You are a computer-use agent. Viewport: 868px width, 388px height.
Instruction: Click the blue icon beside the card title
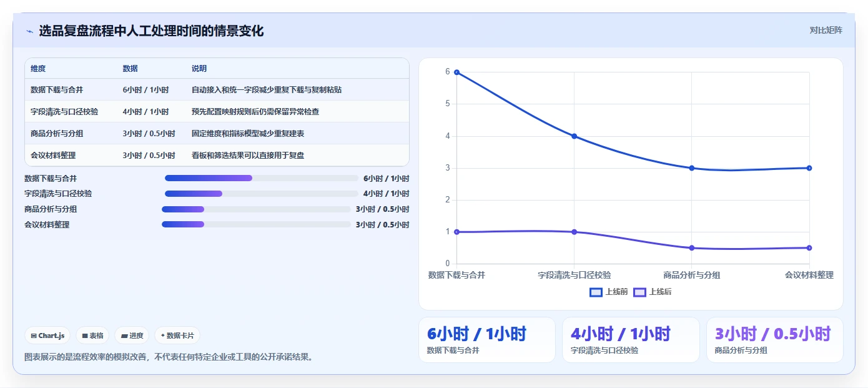point(29,31)
